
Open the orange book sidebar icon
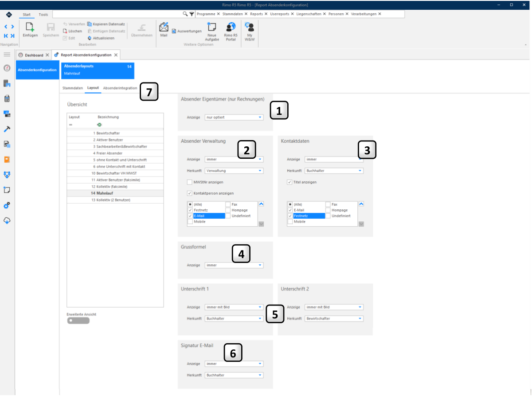7,159
